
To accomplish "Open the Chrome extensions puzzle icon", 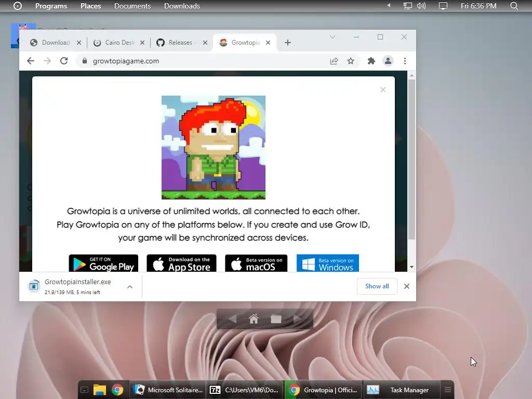I will point(371,61).
